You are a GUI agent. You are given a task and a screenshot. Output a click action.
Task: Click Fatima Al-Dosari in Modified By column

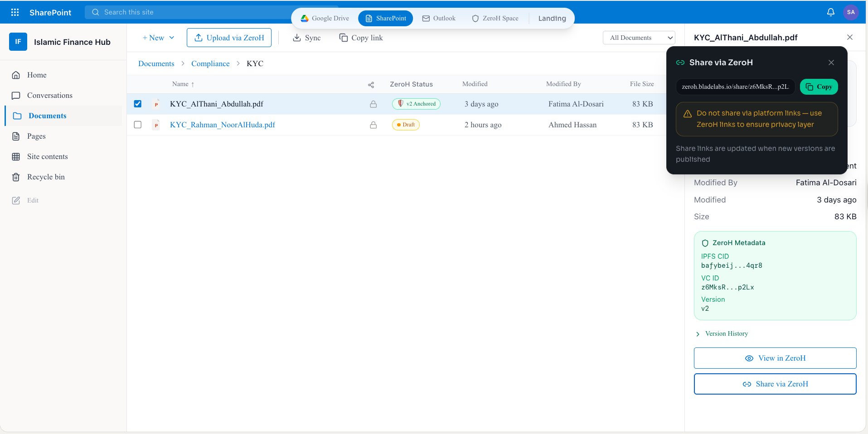coord(576,104)
